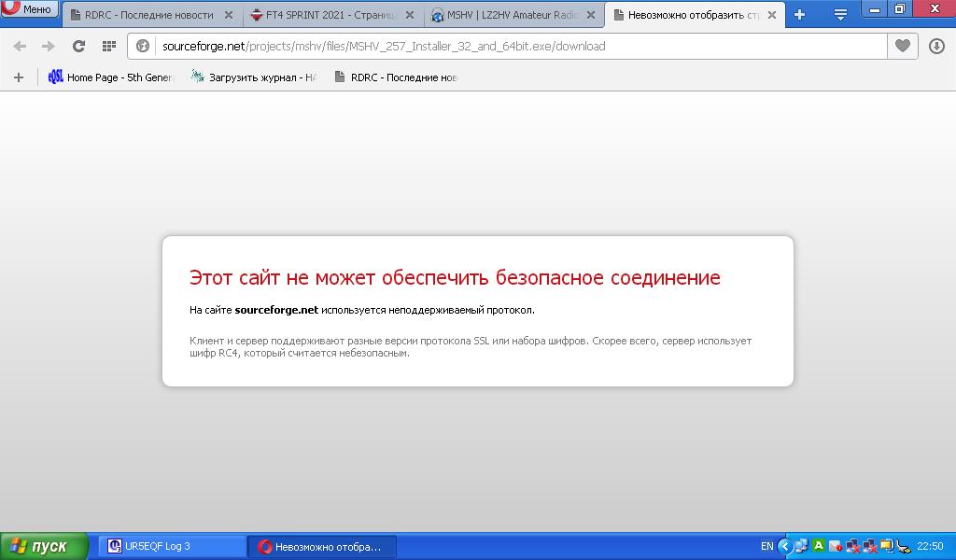Expand hidden system tray icons
Viewport: 956px width, 560px height.
785,546
